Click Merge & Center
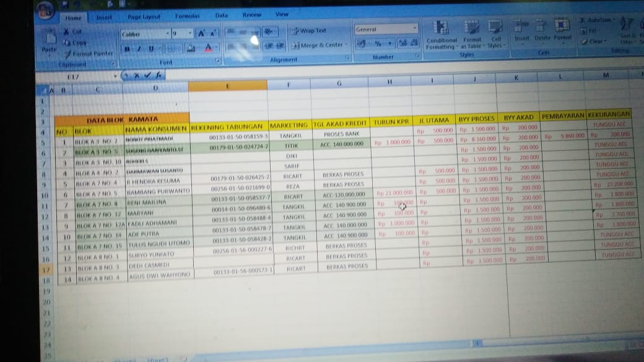 [x=317, y=46]
